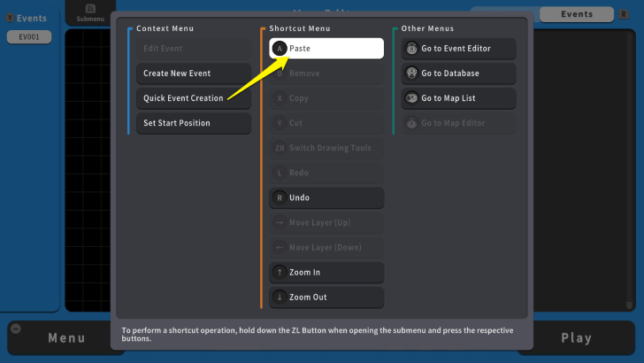This screenshot has height=363, width=644.
Task: Click the minus icon on Menu button
Action: [16, 328]
